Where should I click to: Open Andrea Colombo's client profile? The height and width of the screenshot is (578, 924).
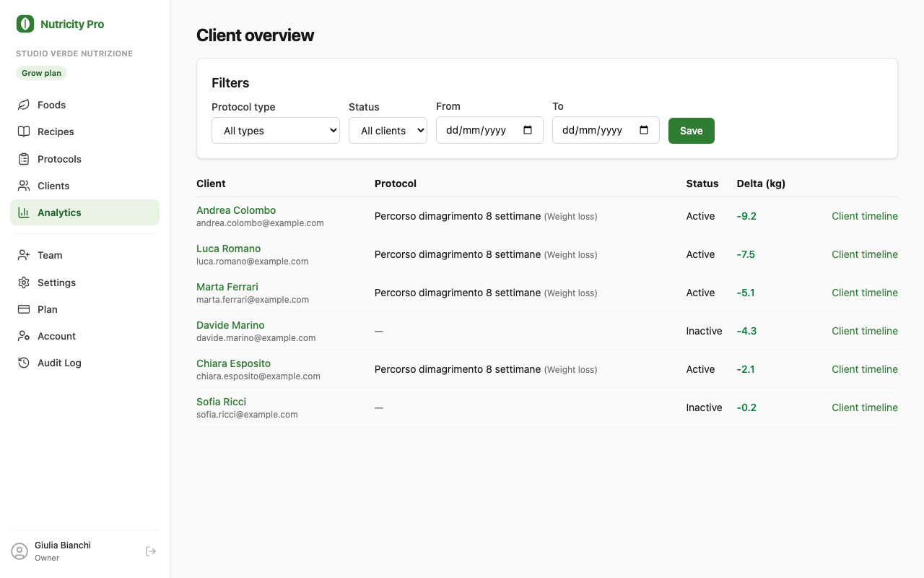[236, 210]
